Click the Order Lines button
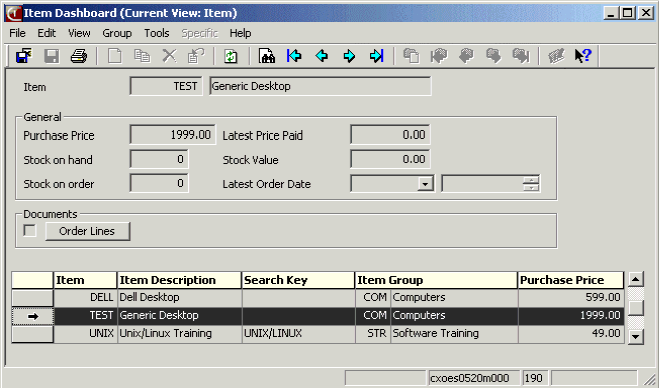 click(x=87, y=231)
